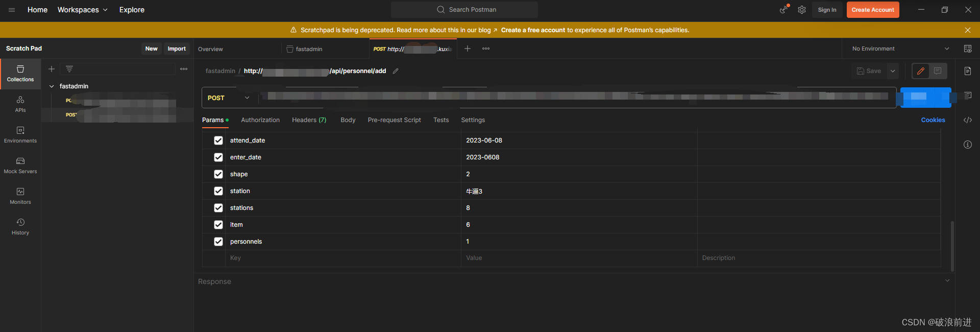
Task: Uncheck the personnels parameter checkbox
Action: [x=218, y=242]
